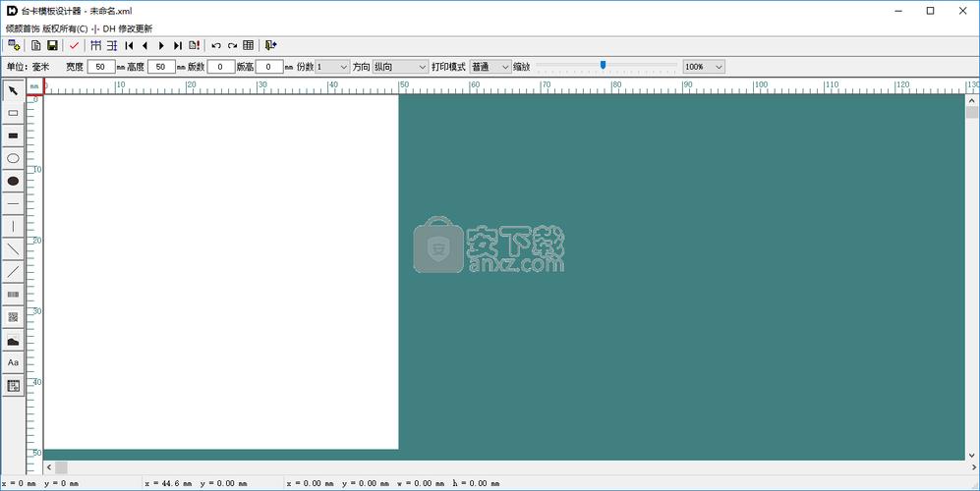
Task: Select the backslash diagonal line tool
Action: coord(13,249)
